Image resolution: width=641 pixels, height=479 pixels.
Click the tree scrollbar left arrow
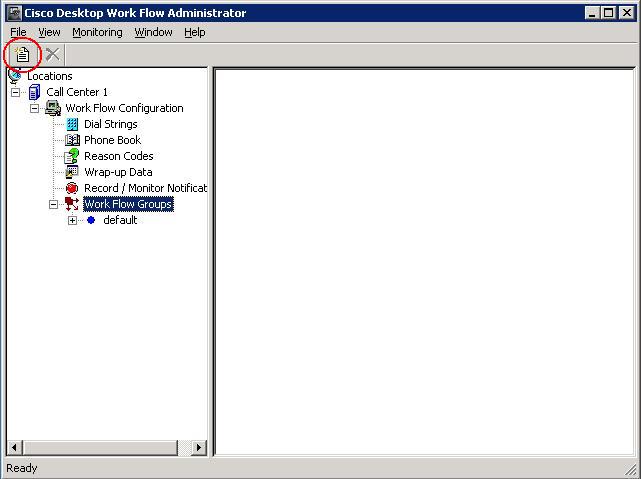coord(14,448)
